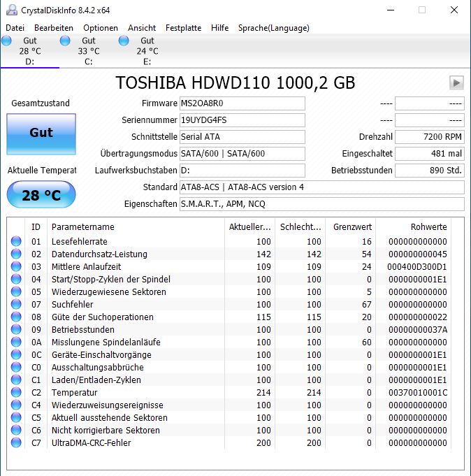This screenshot has width=471, height=476.
Task: Close the CrystalDiskInfo window
Action: [454, 10]
